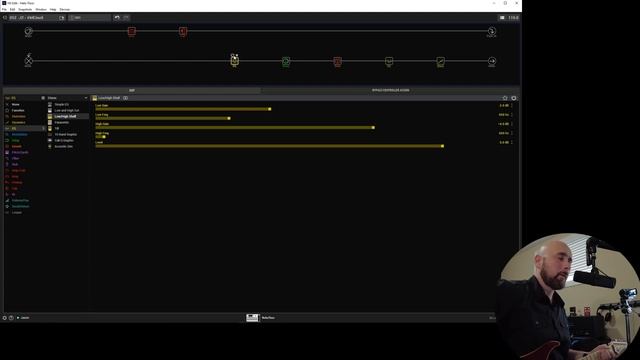
Task: Open the snapshot selector dropdown
Action: [89, 18]
